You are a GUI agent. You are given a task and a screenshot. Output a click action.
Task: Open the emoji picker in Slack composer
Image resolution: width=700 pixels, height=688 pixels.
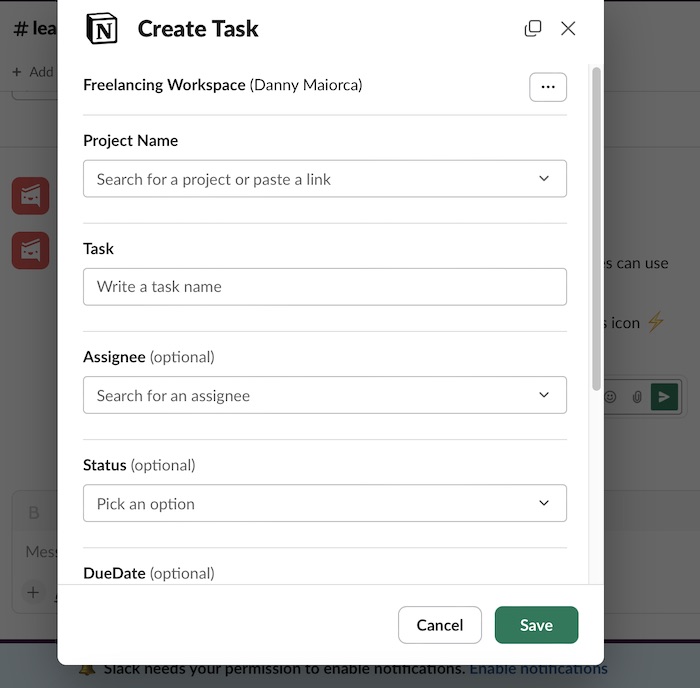click(610, 396)
